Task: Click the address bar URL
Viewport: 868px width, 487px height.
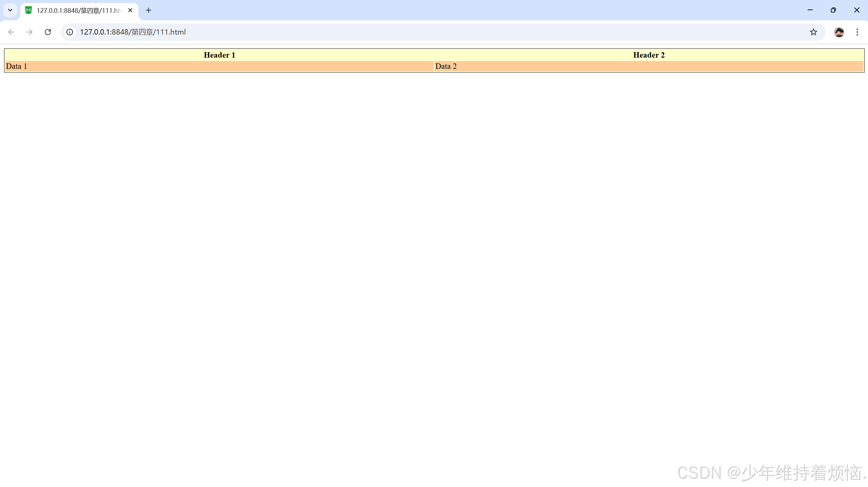Action: pyautogui.click(x=133, y=32)
